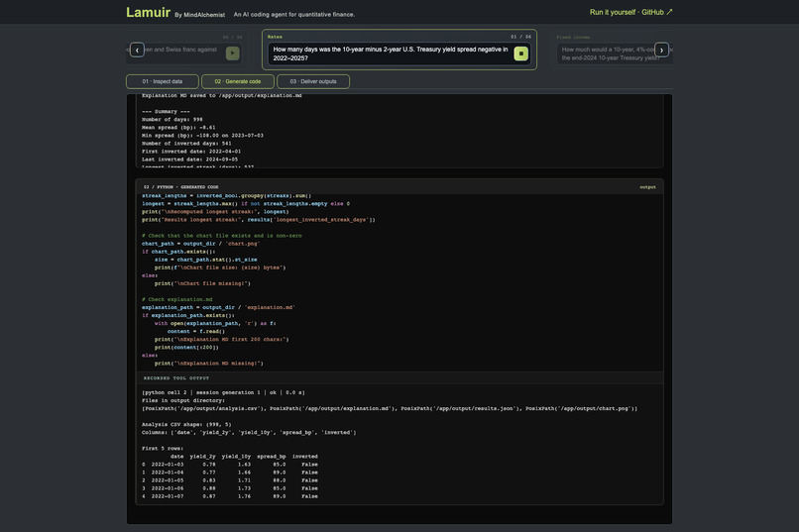Image resolution: width=799 pixels, height=532 pixels.
Task: Click 'Min spread (bp)' summary line
Action: pos(203,136)
